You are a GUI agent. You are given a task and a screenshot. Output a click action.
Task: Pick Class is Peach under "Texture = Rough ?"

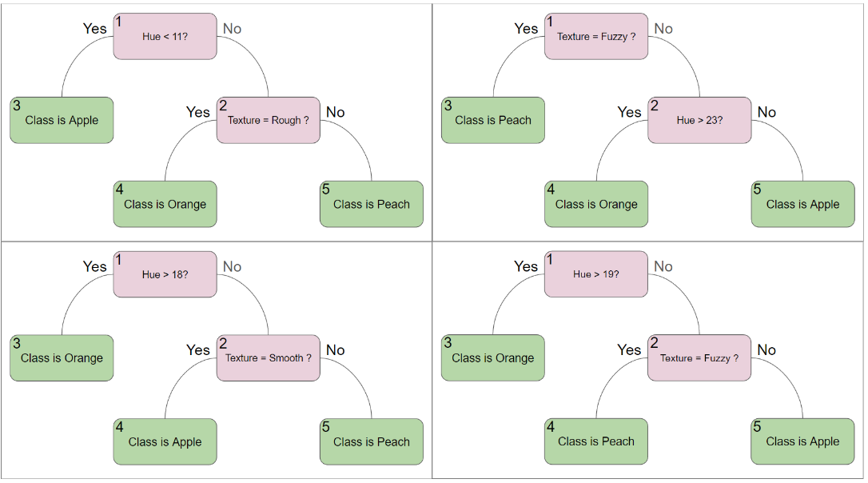point(371,204)
